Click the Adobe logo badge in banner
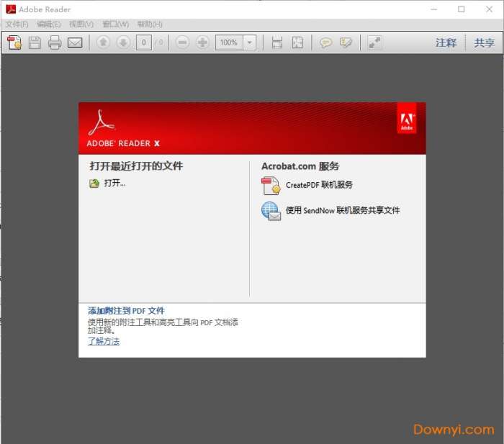This screenshot has height=444, width=504. click(407, 118)
